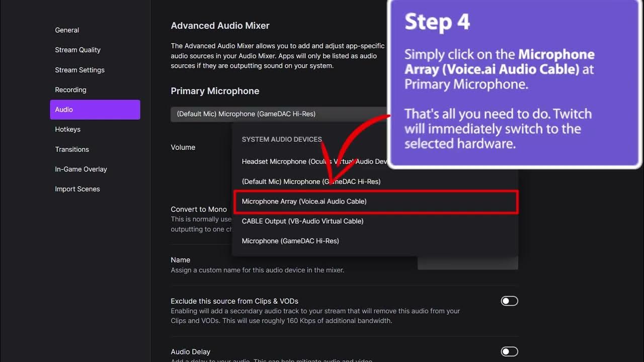
Task: Go to In-Game Overlay settings
Action: (81, 169)
